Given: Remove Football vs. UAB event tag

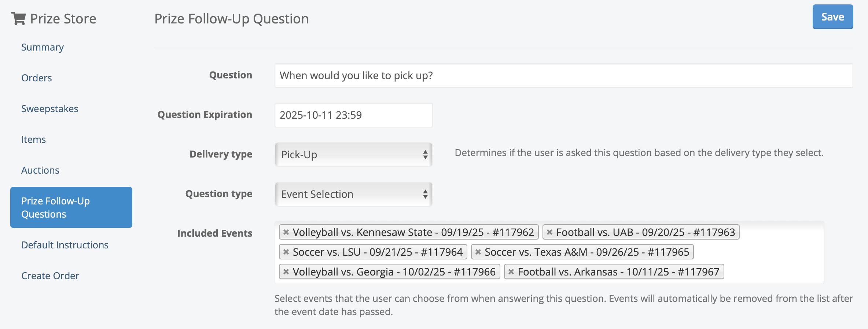Looking at the screenshot, I should (549, 232).
